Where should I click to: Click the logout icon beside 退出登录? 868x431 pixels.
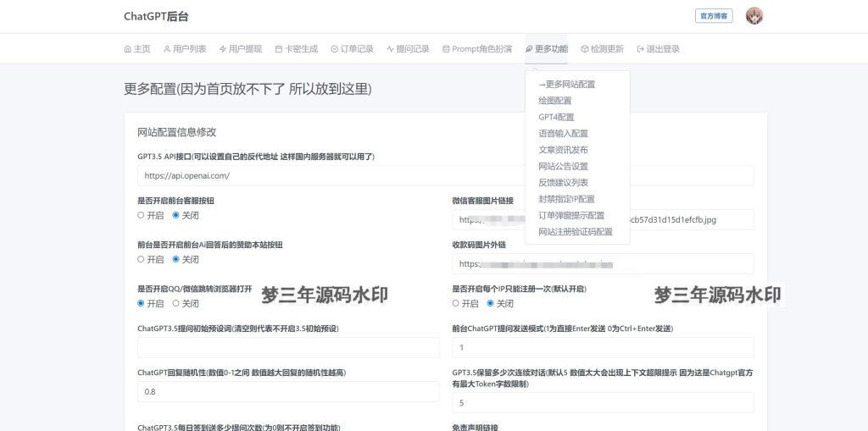[x=641, y=49]
